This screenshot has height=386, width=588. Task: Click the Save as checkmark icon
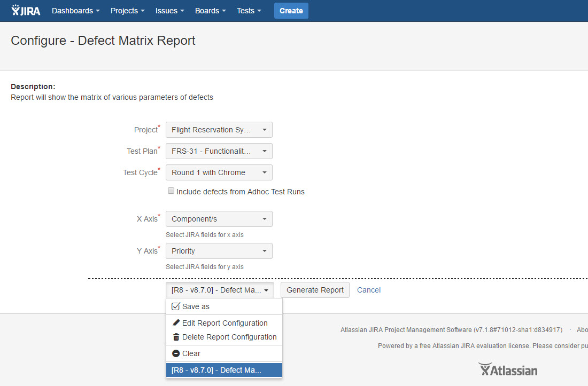click(x=175, y=306)
